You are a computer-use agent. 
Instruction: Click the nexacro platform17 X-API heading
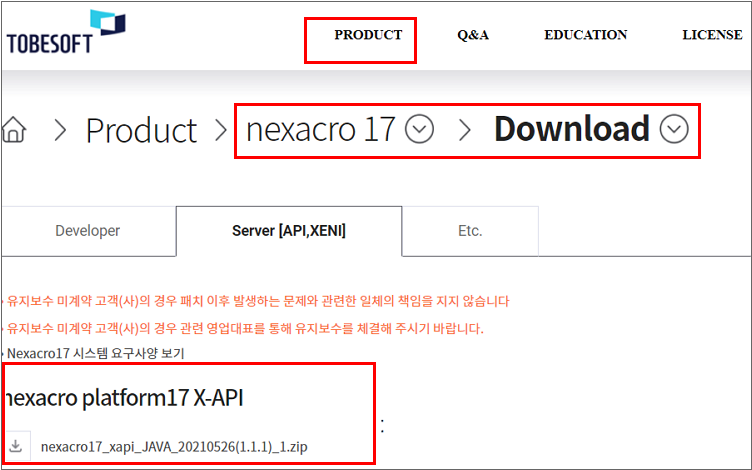pos(124,397)
